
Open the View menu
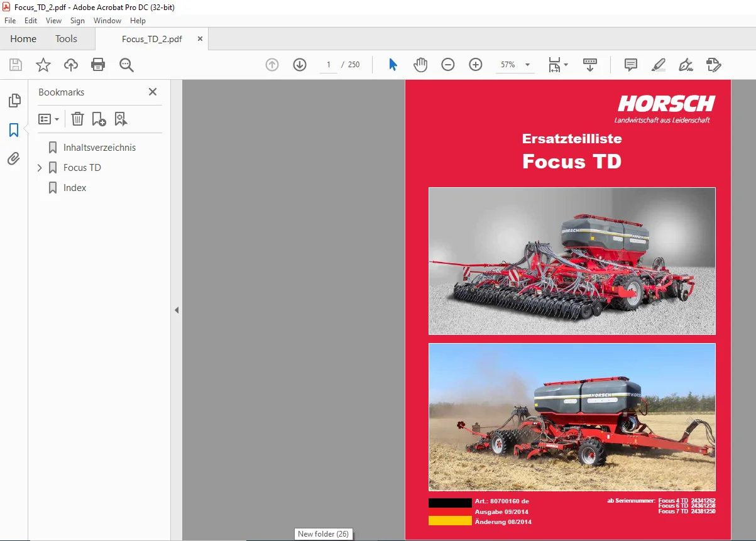tap(54, 21)
